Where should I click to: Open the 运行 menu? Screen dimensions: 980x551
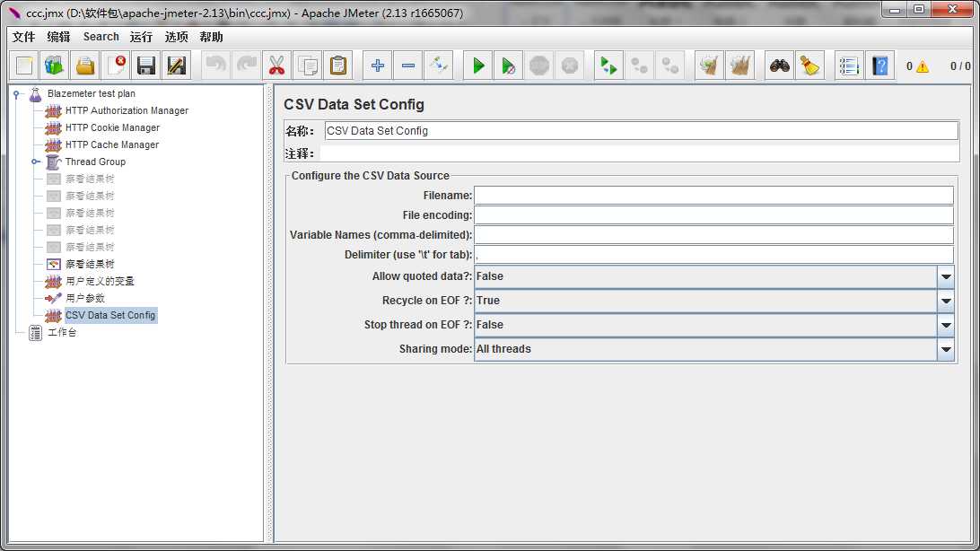point(141,37)
